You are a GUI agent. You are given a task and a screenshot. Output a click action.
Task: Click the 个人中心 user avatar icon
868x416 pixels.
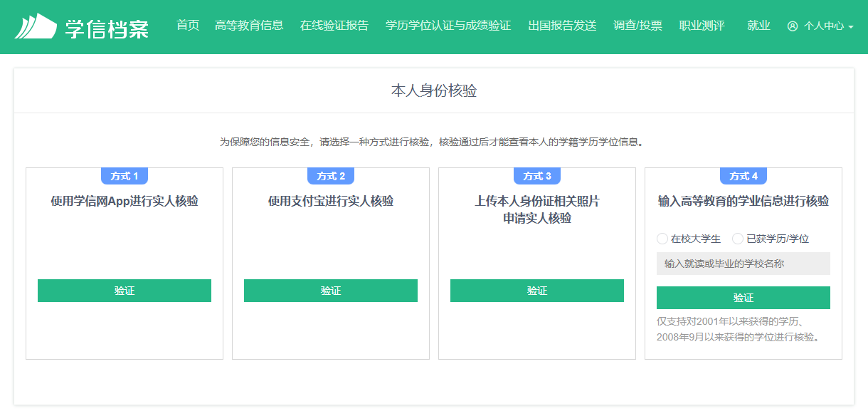click(x=793, y=26)
